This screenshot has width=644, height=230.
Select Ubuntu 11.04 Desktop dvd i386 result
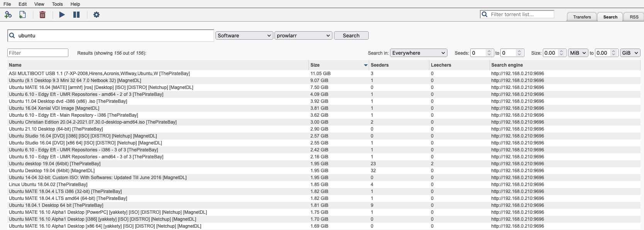tap(324, 101)
